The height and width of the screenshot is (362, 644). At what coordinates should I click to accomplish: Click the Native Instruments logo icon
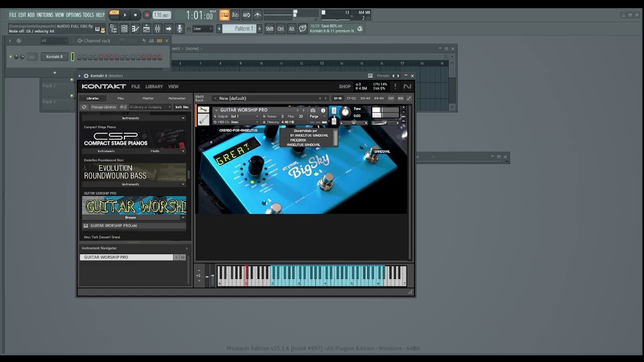tap(407, 86)
